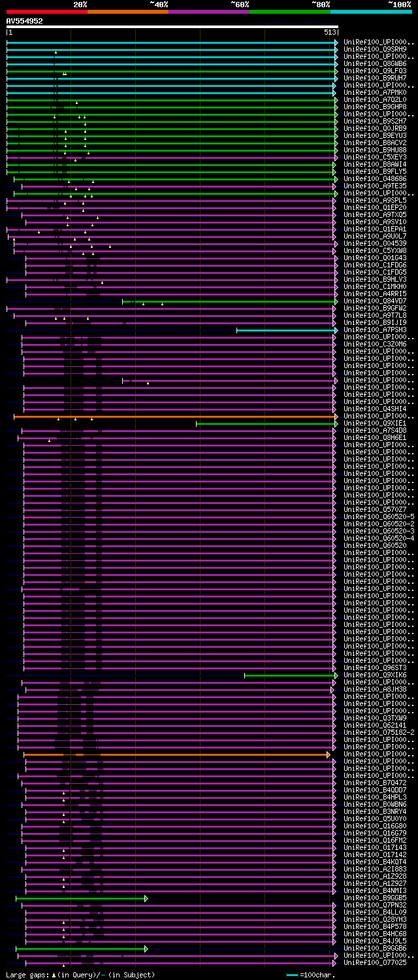Click the UniRef100_A9T7L8 hit label
Image resolution: width=418 pixels, height=980 pixels.
point(375,315)
